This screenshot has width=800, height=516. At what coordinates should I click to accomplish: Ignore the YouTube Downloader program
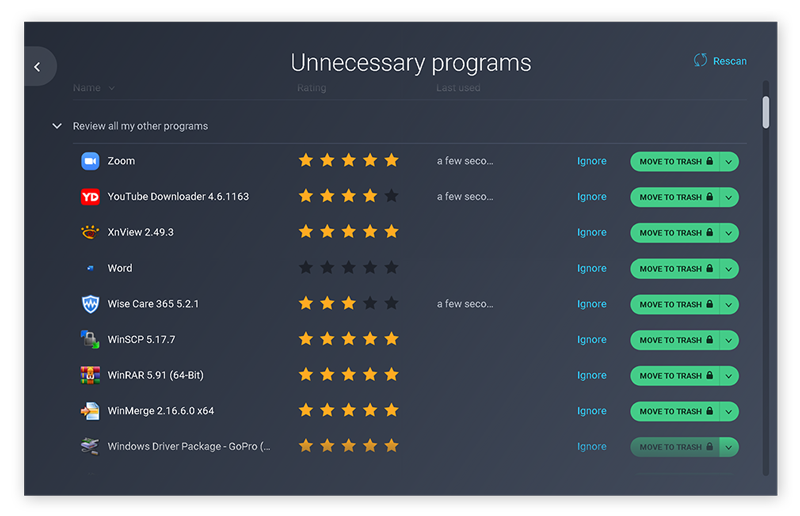[x=591, y=197]
